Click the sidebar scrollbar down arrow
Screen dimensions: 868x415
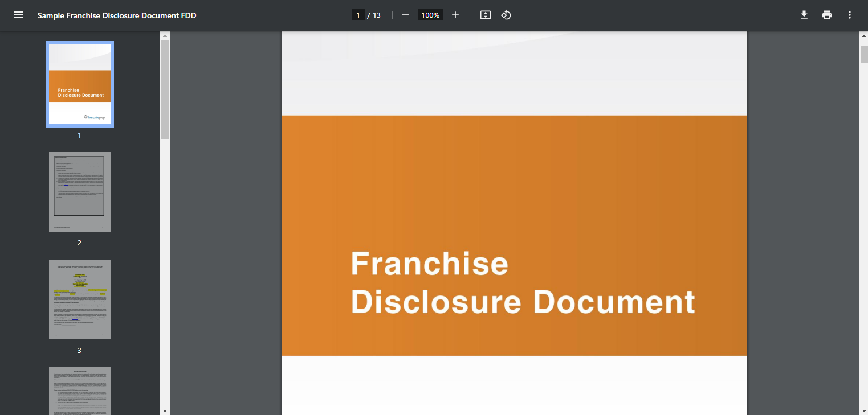tap(165, 410)
